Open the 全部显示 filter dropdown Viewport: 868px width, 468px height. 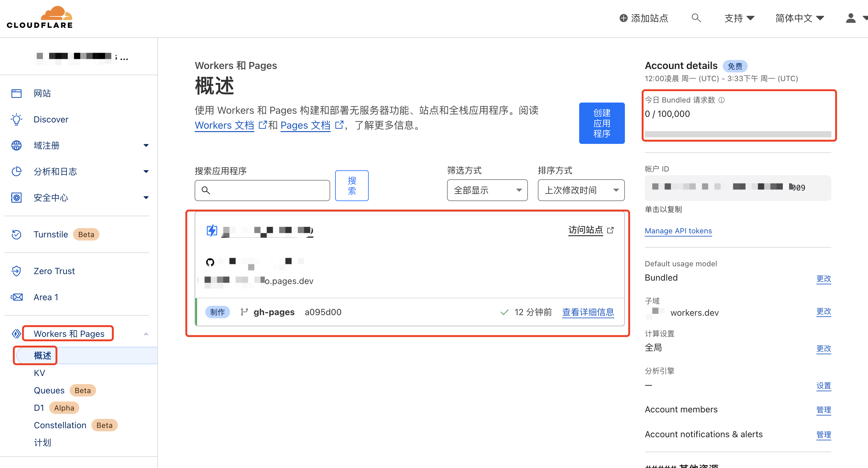487,190
